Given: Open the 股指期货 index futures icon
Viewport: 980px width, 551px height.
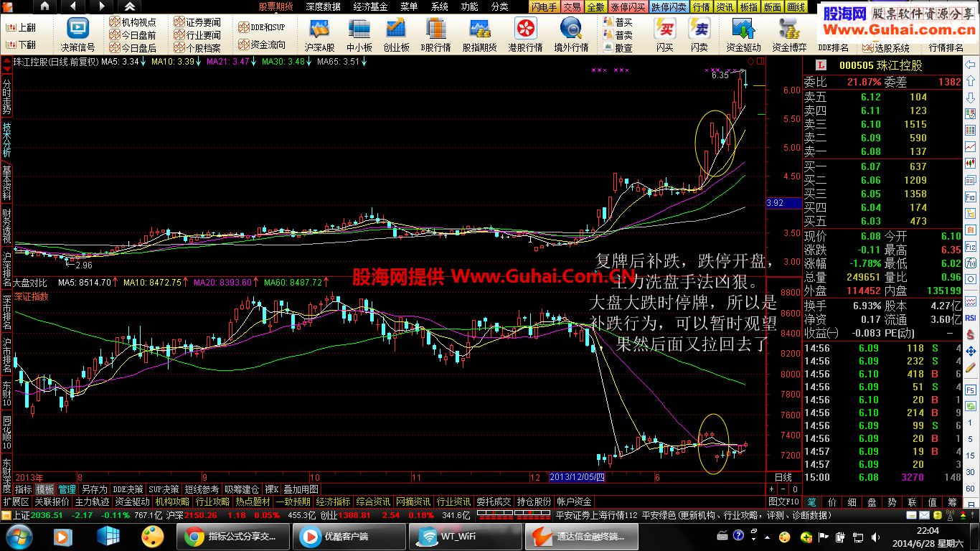Looking at the screenshot, I should point(479,34).
